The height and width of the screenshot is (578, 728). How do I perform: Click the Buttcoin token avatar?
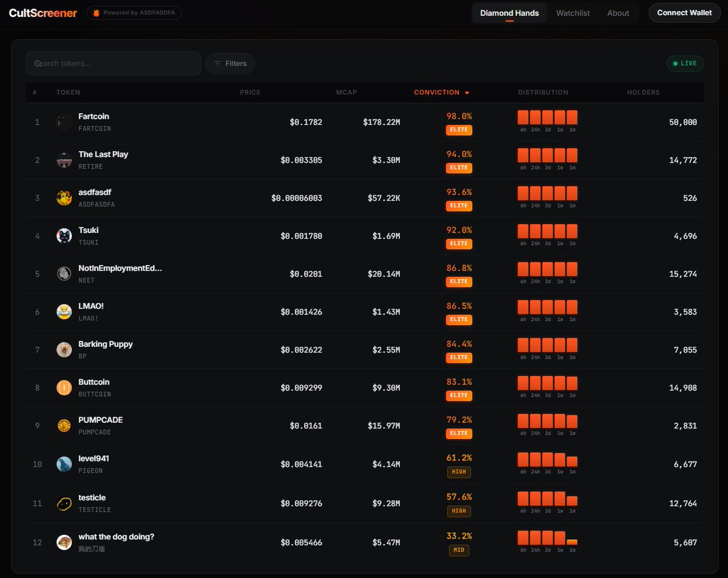pos(64,388)
